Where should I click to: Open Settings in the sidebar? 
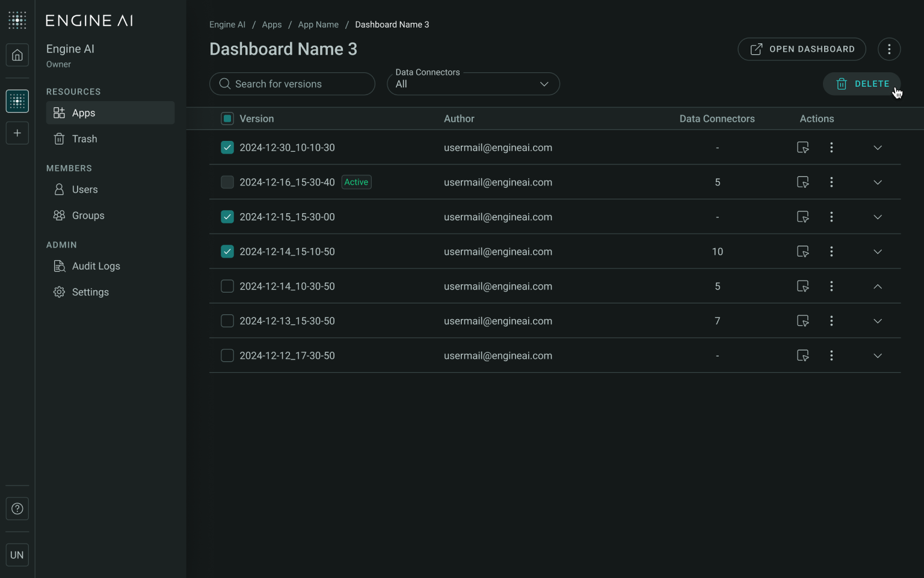coord(110,292)
